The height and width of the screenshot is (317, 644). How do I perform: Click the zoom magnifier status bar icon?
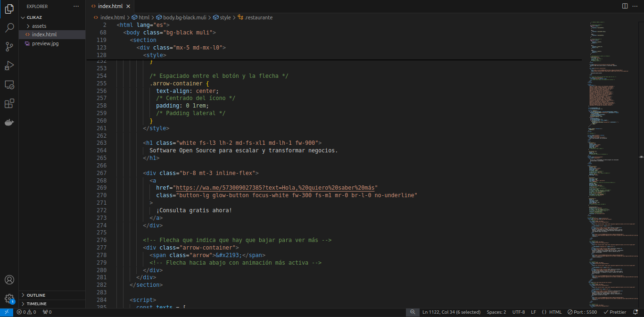point(413,312)
